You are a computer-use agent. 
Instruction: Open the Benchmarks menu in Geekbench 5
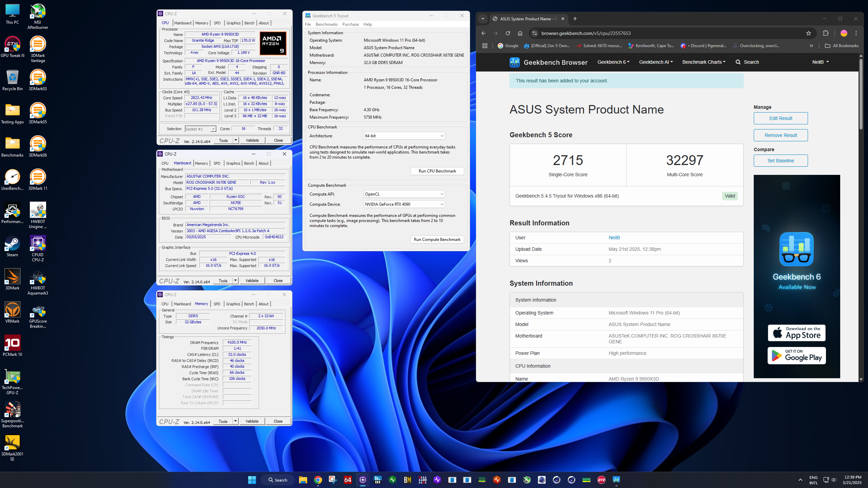click(x=327, y=24)
